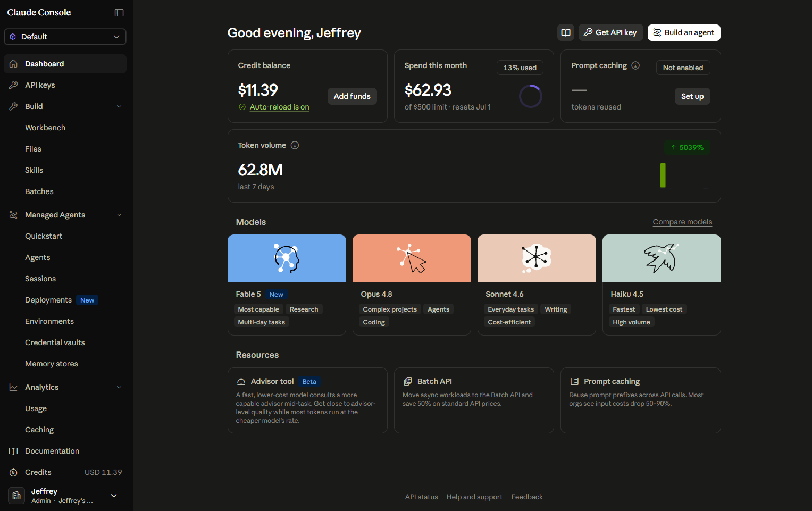Click the Build an agent button

pos(684,32)
